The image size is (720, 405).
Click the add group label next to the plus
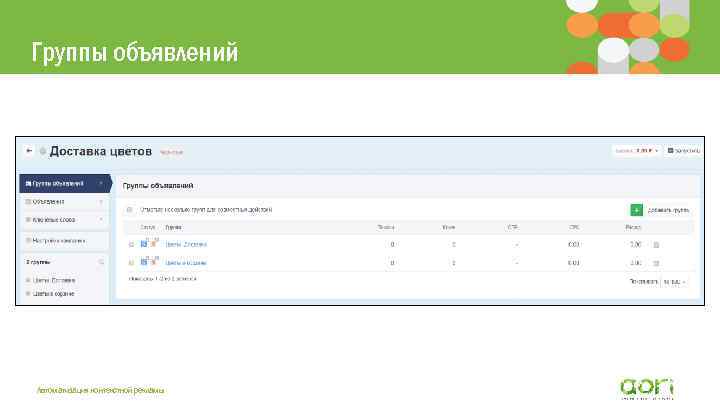click(x=668, y=210)
